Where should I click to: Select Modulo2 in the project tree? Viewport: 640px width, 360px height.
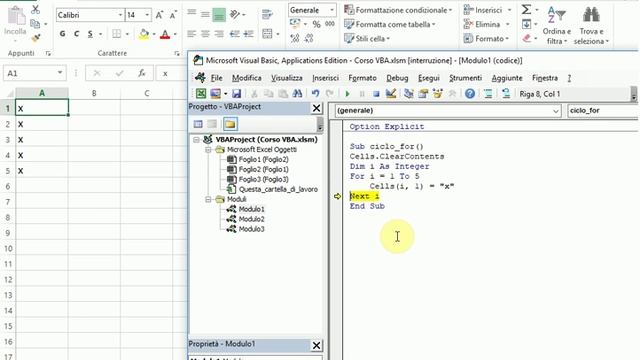251,219
